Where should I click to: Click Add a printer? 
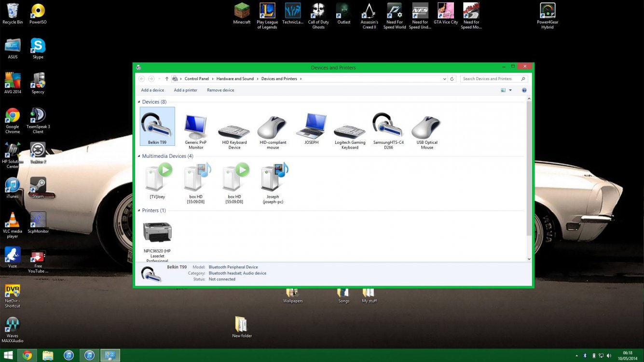click(186, 90)
